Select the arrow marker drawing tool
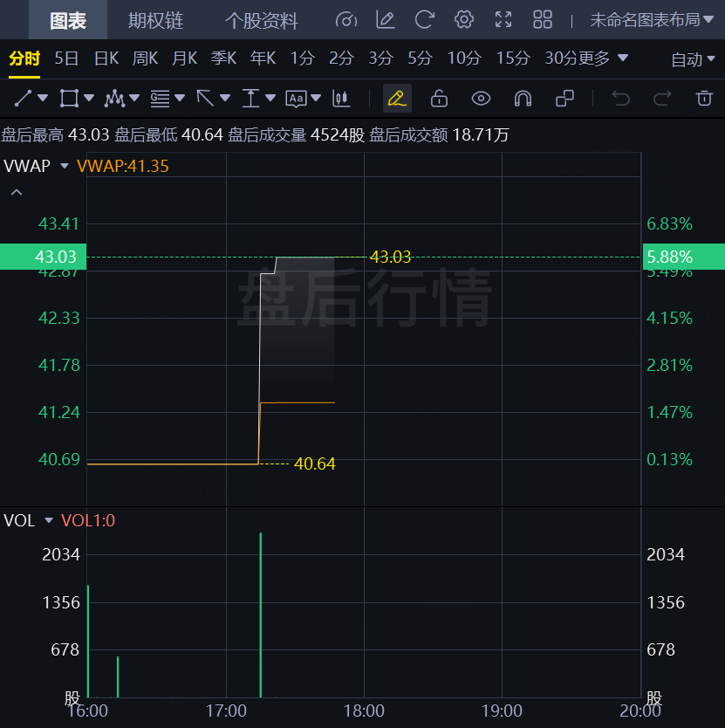725x728 pixels. coord(205,99)
